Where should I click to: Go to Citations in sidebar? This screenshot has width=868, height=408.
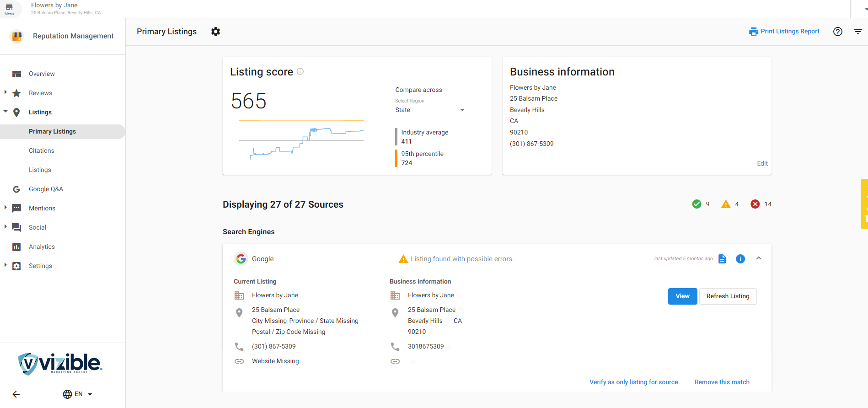[x=41, y=150]
